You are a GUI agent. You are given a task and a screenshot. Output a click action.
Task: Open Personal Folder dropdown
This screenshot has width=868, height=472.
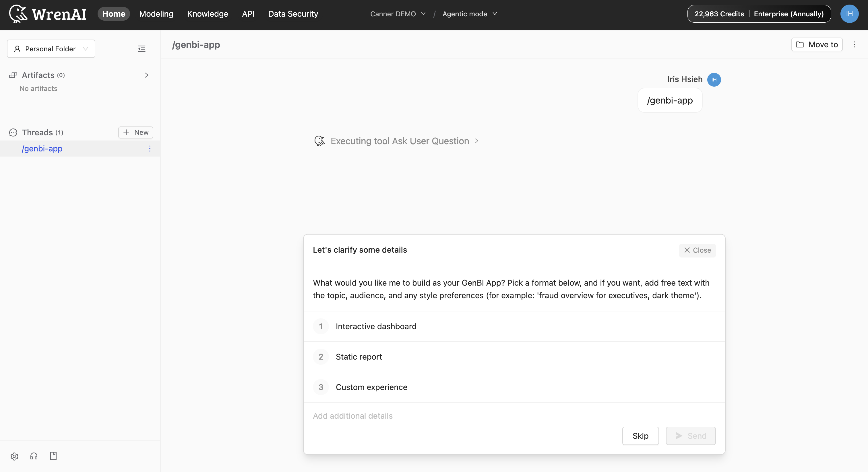point(51,49)
